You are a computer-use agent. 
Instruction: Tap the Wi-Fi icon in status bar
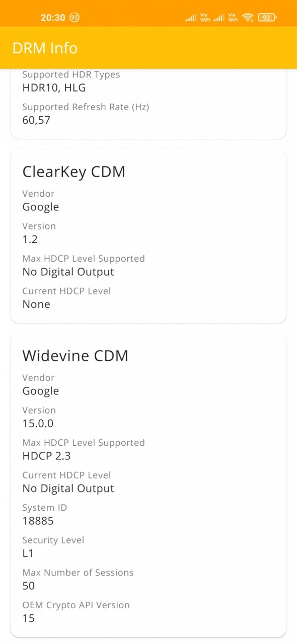pyautogui.click(x=247, y=18)
